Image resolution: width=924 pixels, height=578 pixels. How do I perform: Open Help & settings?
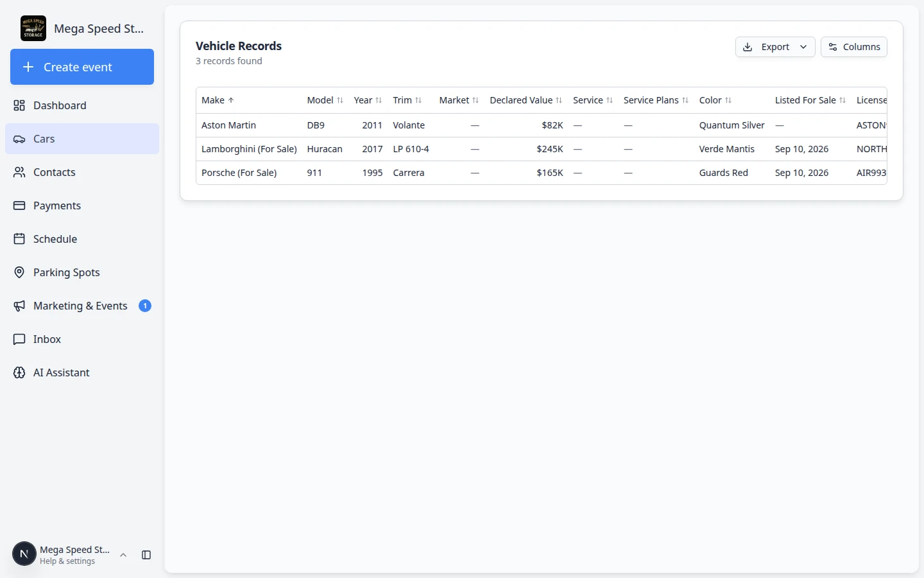(67, 561)
